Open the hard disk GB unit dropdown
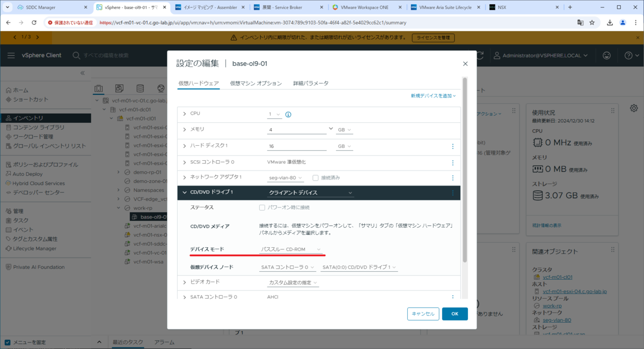This screenshot has width=644, height=349. click(x=345, y=146)
